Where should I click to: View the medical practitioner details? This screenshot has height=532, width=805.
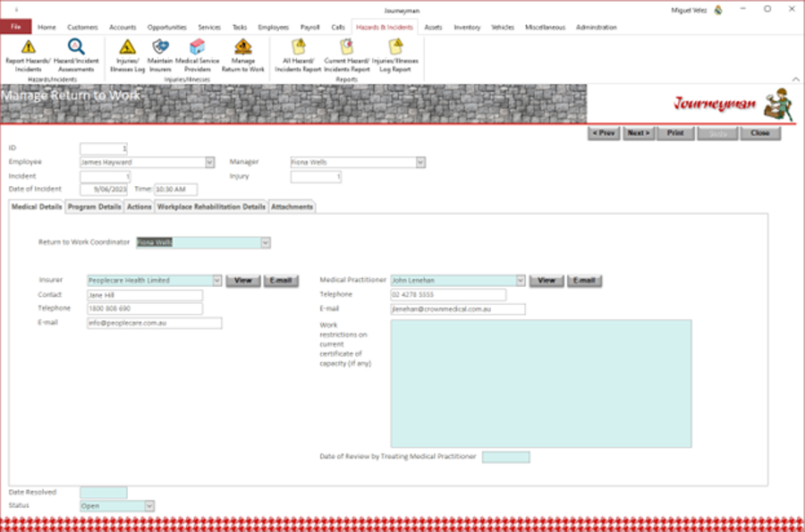pos(547,281)
